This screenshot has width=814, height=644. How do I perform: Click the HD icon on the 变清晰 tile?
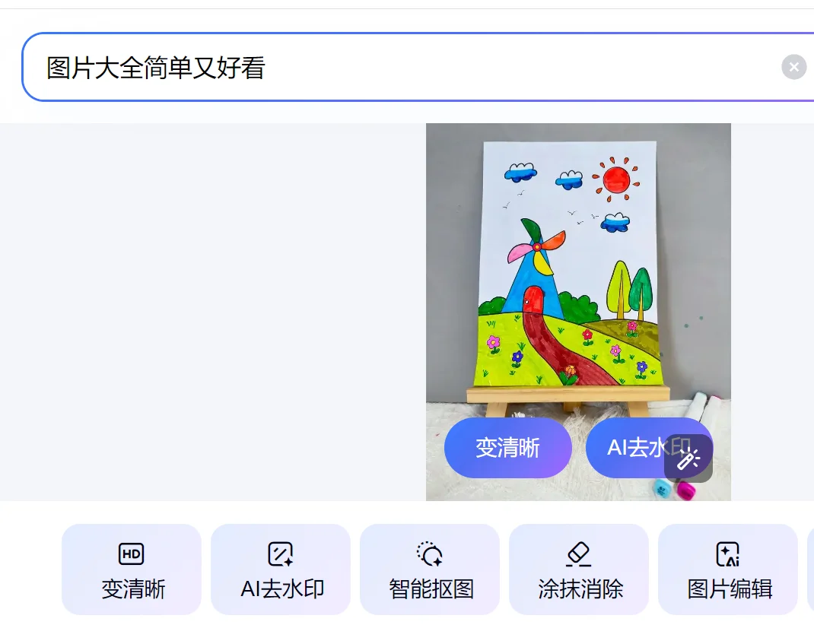[132, 554]
